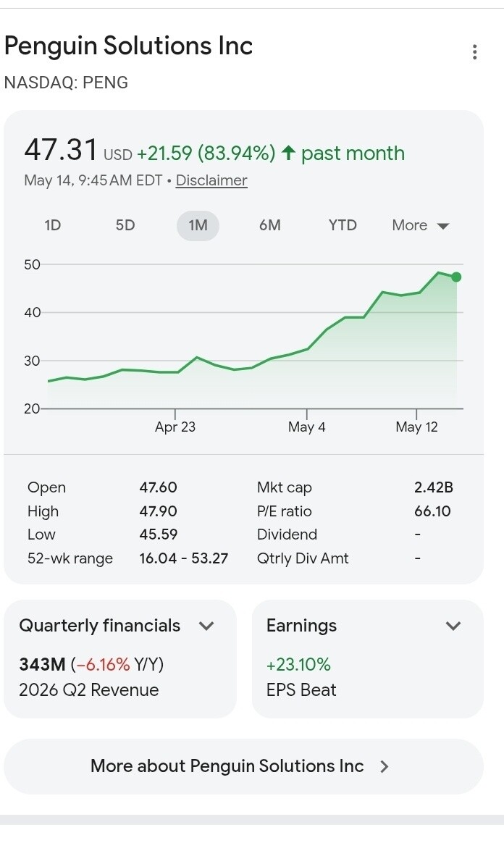The width and height of the screenshot is (504, 843).
Task: Click the Apr 23 chart axis marker
Action: (x=175, y=427)
